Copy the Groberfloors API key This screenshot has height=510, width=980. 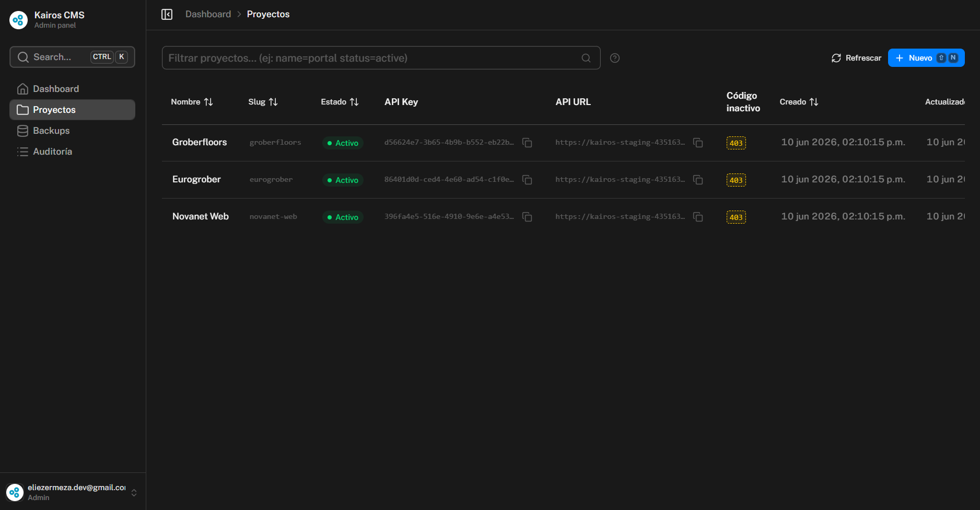tap(527, 143)
